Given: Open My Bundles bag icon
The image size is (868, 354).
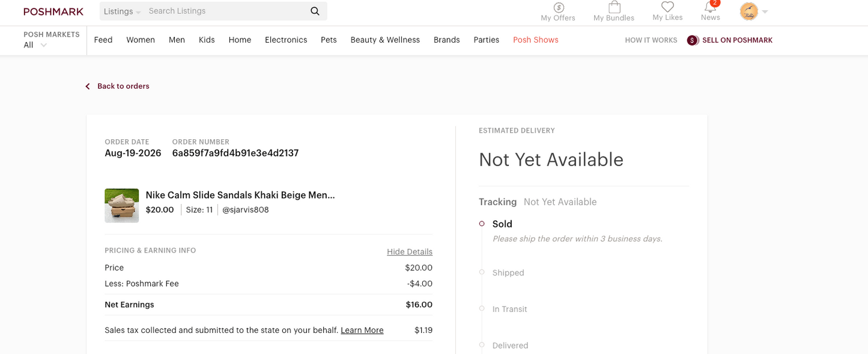Looking at the screenshot, I should [614, 7].
